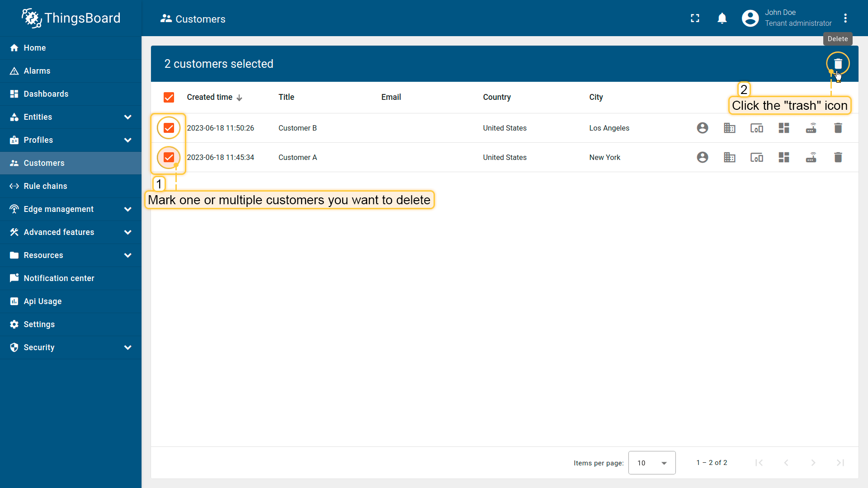Uncheck the Customer B row checkbox

[x=169, y=128]
